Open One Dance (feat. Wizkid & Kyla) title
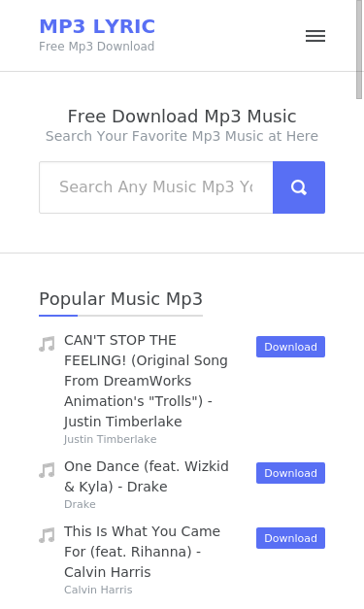 point(147,476)
